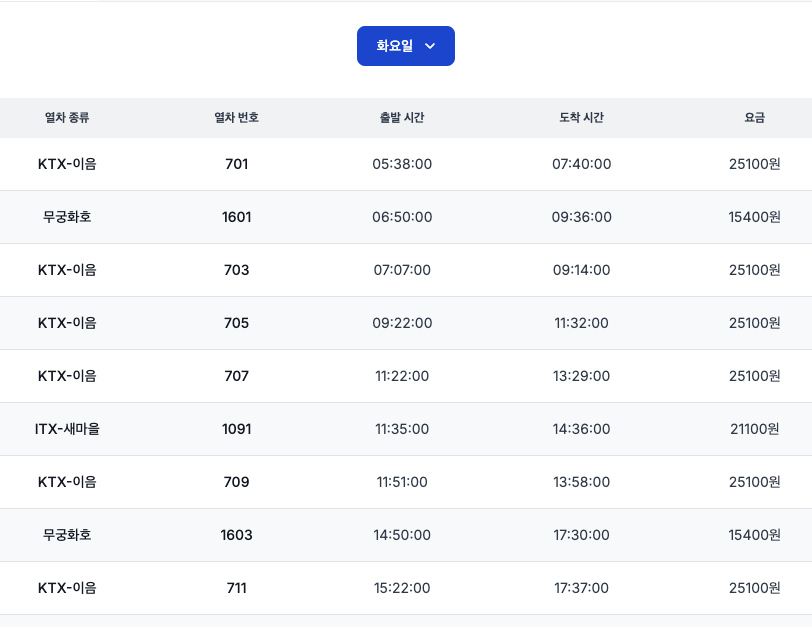
Task: Click 무궁화호 in train 1603 row
Action: [x=67, y=535]
